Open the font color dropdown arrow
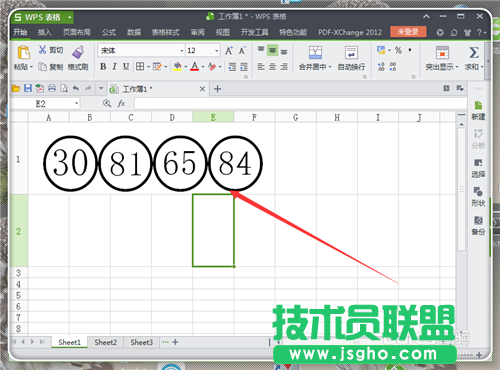Image resolution: width=500 pixels, height=370 pixels. point(203,67)
